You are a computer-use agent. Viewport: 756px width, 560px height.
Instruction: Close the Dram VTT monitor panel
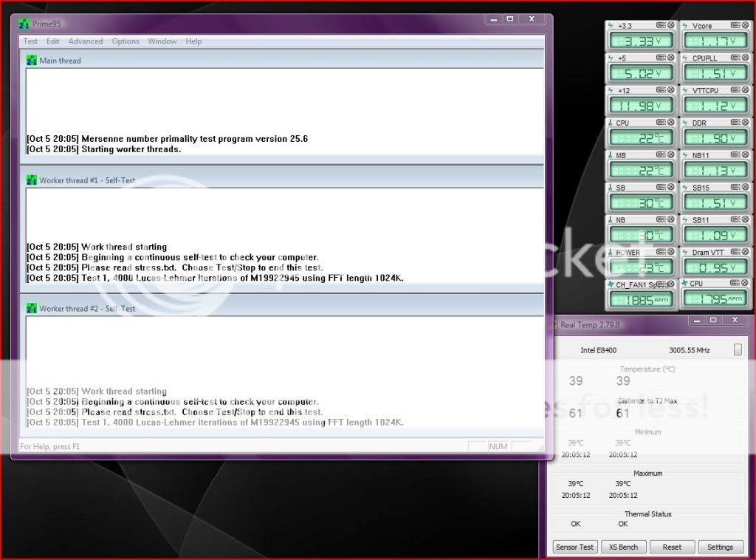pos(745,251)
